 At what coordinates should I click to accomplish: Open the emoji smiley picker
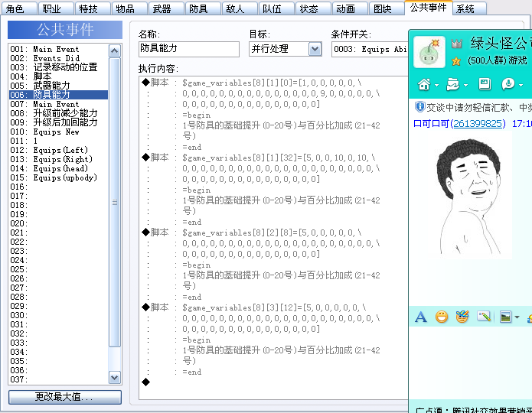[x=442, y=317]
